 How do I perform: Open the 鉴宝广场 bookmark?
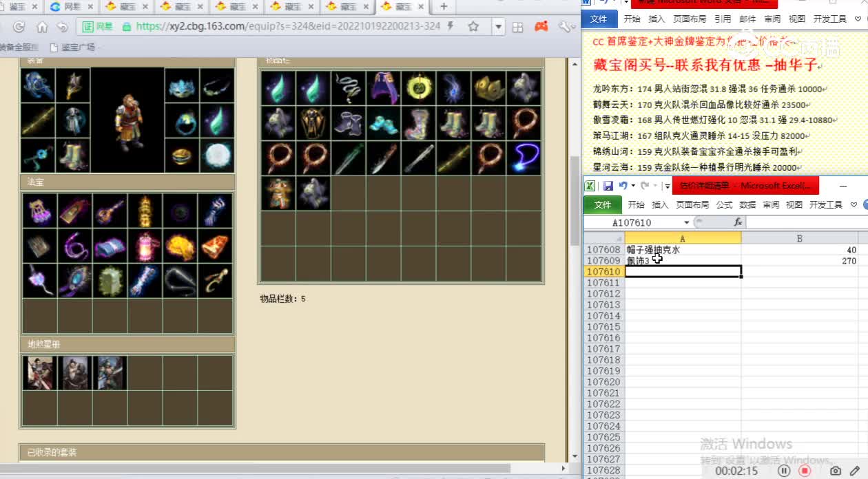tap(72, 47)
